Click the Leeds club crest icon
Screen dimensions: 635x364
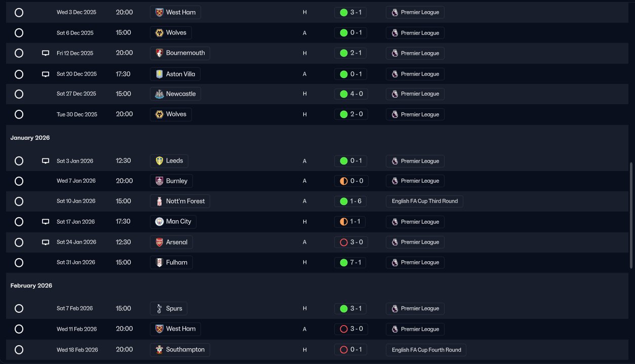coord(159,161)
